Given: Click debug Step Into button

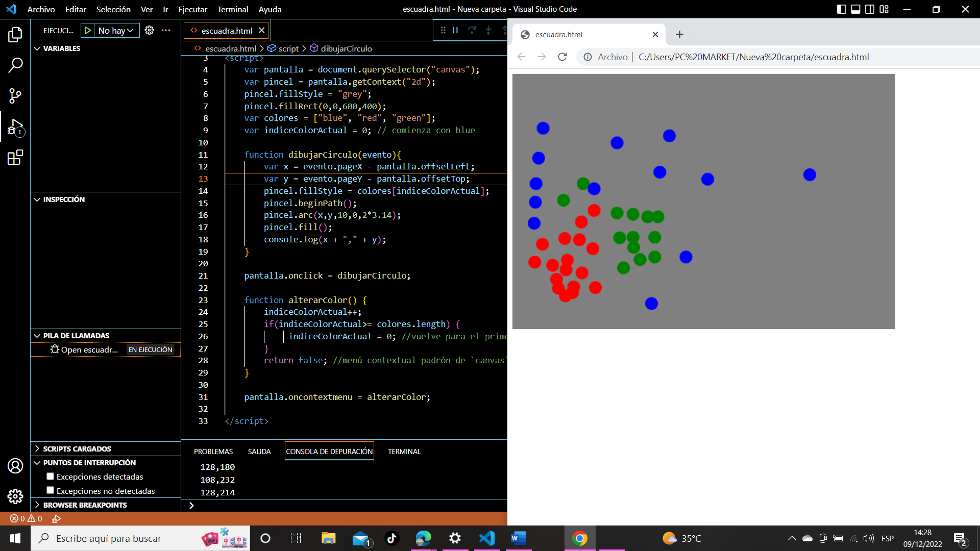Looking at the screenshot, I should [488, 31].
